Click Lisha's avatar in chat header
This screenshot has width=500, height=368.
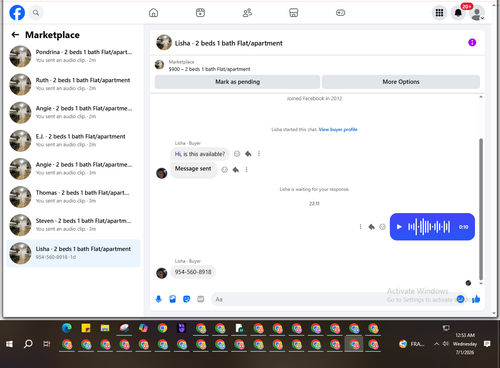point(164,43)
